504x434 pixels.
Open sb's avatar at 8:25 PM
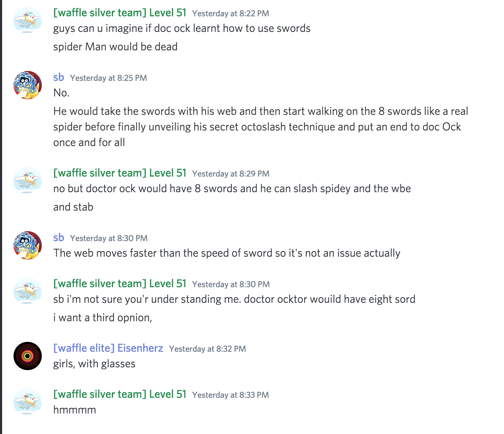click(x=28, y=85)
